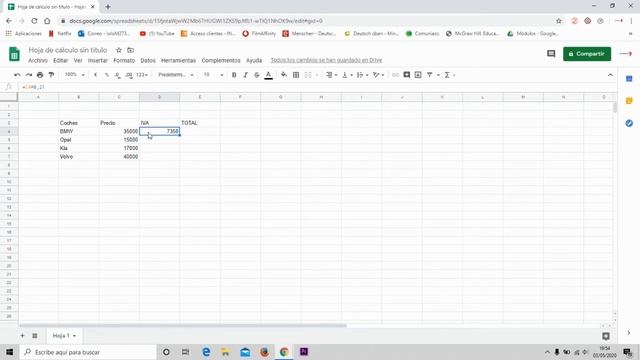
Task: Undo the last action
Action: pyautogui.click(x=17, y=75)
